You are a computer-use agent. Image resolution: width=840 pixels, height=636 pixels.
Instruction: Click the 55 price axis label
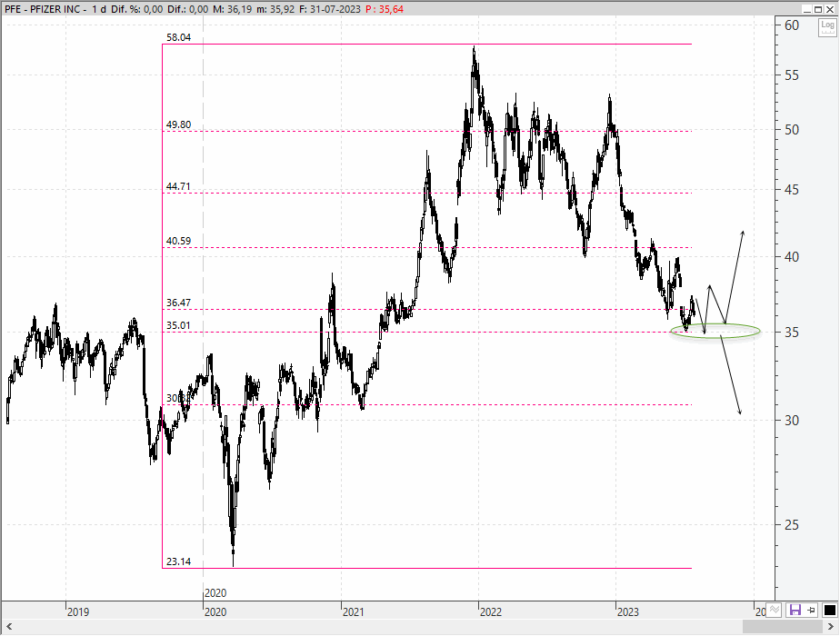pos(792,75)
